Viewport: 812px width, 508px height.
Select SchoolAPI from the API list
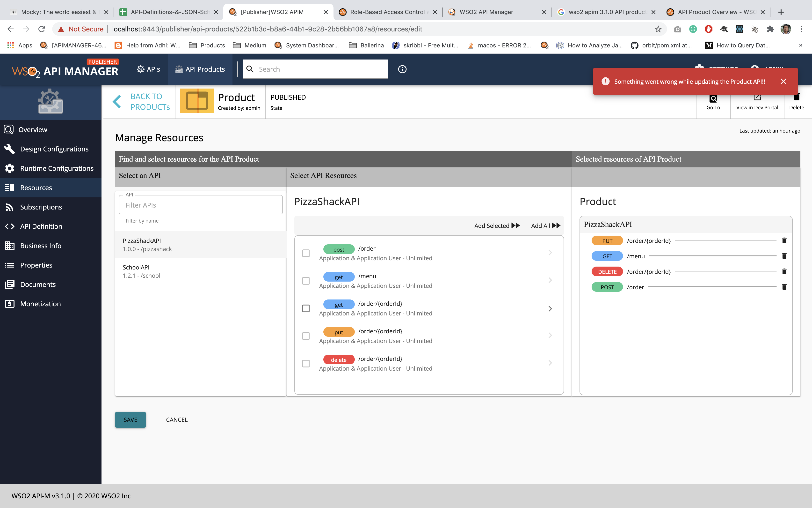(x=201, y=271)
